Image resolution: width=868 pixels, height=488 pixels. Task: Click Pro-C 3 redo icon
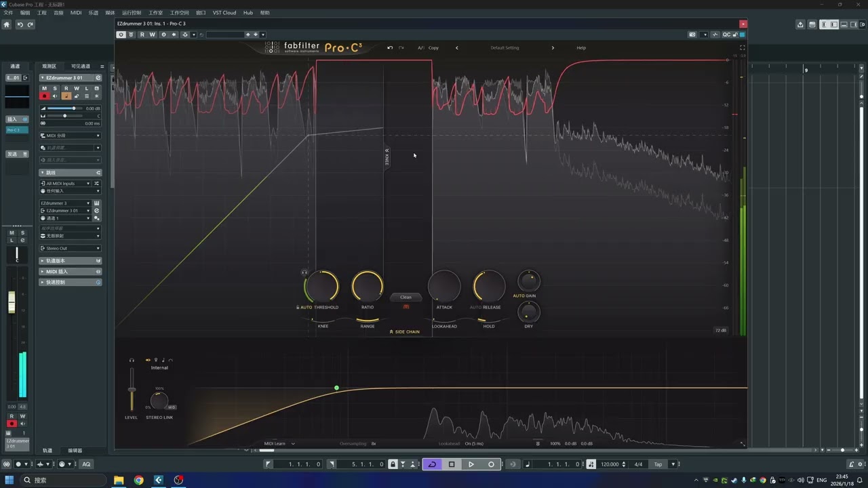pyautogui.click(x=401, y=48)
